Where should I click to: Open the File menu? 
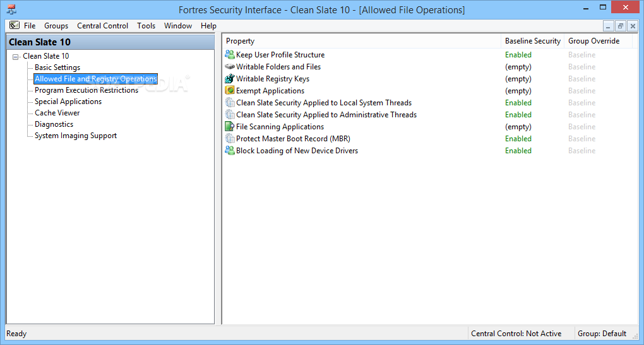(x=30, y=26)
